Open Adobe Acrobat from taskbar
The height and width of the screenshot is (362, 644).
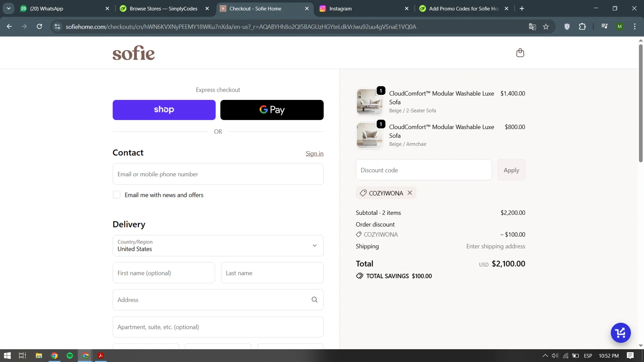(100, 356)
